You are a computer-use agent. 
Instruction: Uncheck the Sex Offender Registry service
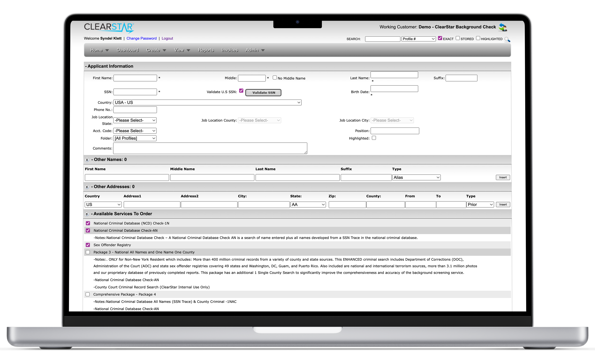(88, 245)
